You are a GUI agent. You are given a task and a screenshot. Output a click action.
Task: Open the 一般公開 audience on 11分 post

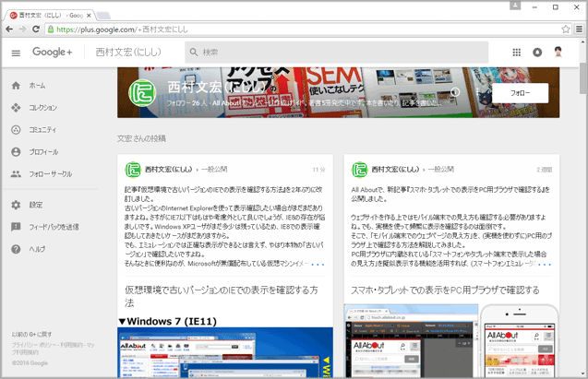pyautogui.click(x=214, y=170)
